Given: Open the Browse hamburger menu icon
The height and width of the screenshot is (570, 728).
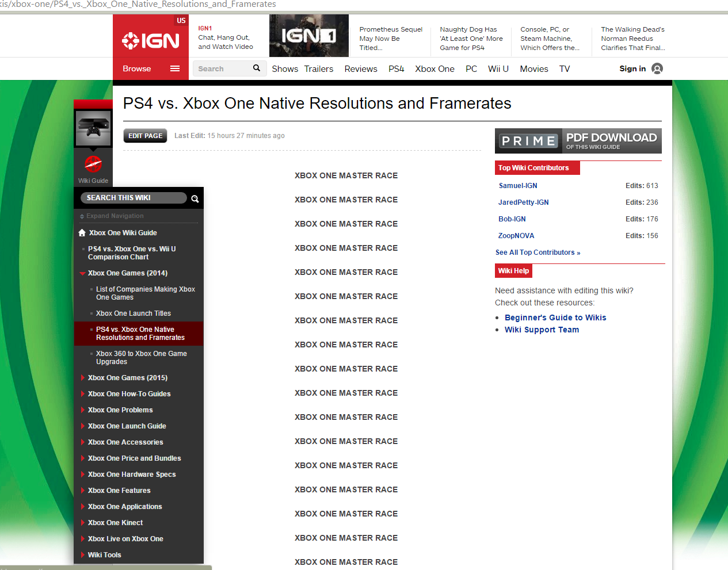Looking at the screenshot, I should tap(175, 68).
